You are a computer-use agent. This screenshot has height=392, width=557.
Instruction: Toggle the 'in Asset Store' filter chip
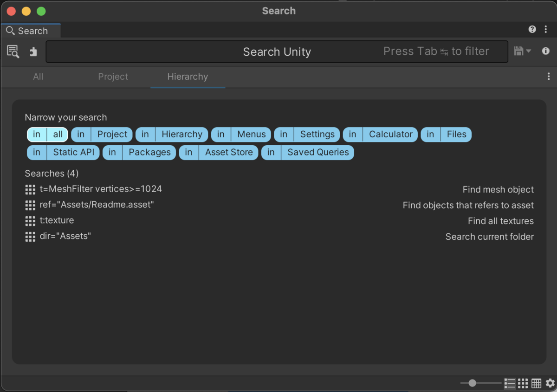point(219,152)
